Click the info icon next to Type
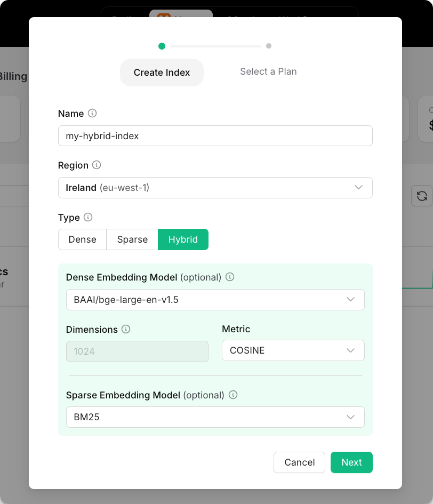Viewport: 433px width, 504px height. pyautogui.click(x=88, y=218)
